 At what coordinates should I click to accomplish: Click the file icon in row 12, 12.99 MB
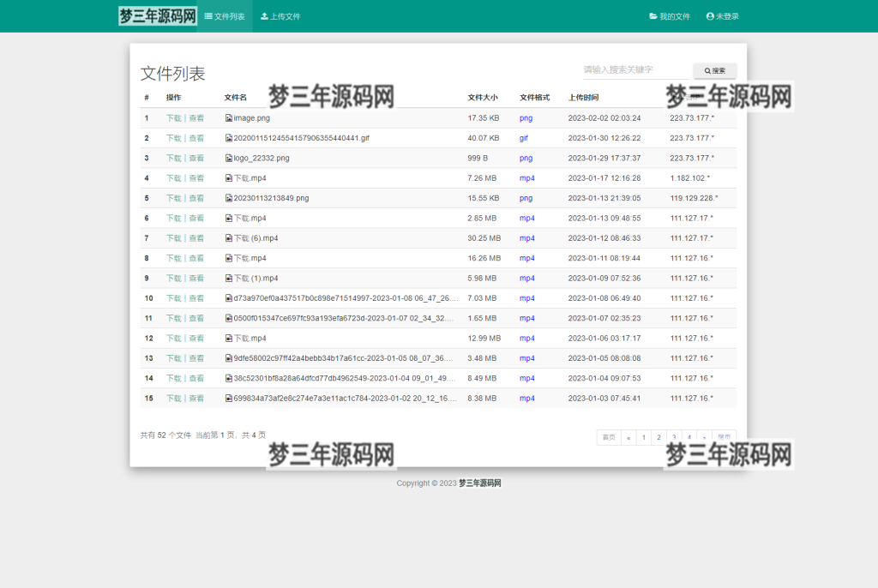[x=228, y=339]
